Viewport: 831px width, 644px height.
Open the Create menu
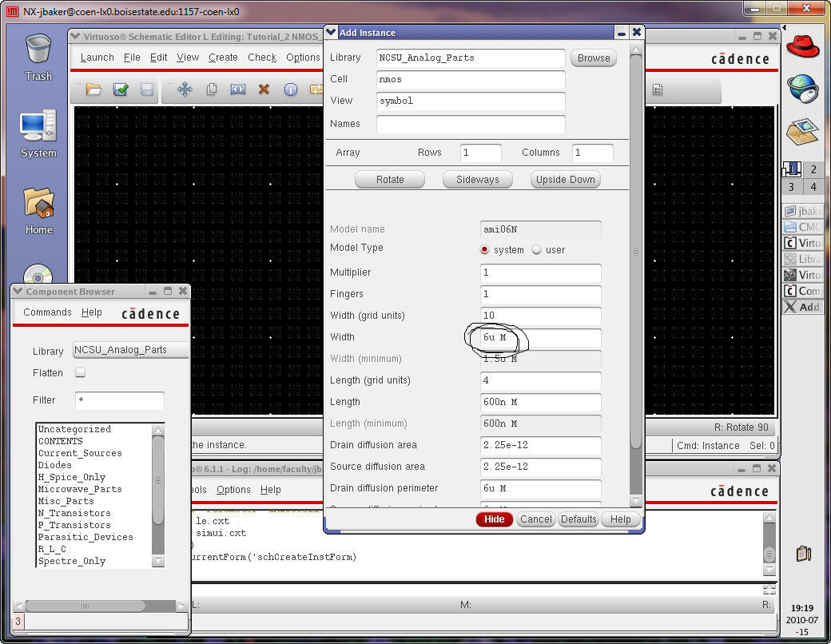(223, 58)
